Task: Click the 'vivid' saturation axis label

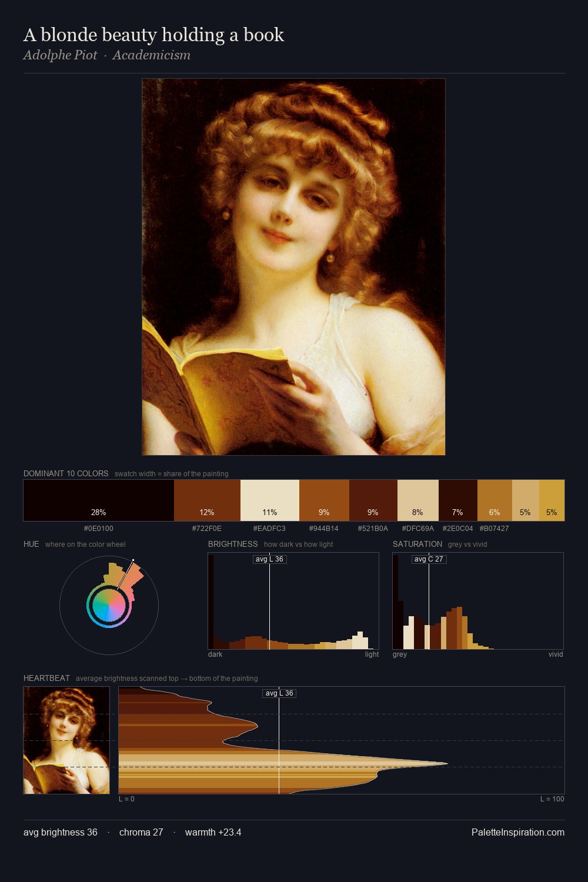Action: click(556, 654)
